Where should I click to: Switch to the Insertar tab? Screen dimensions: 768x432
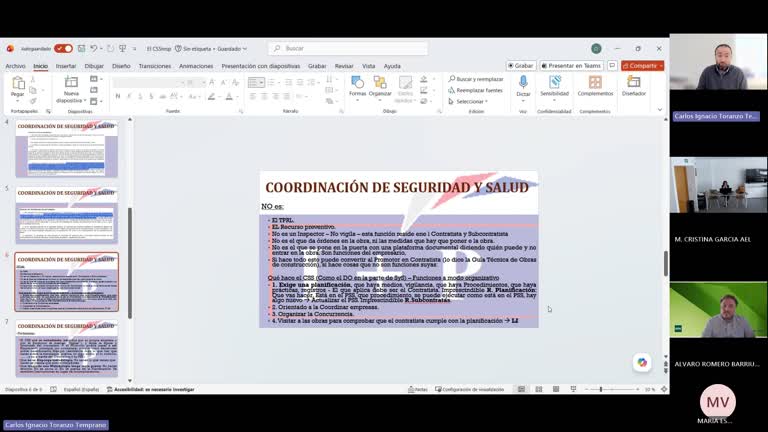(x=66, y=66)
